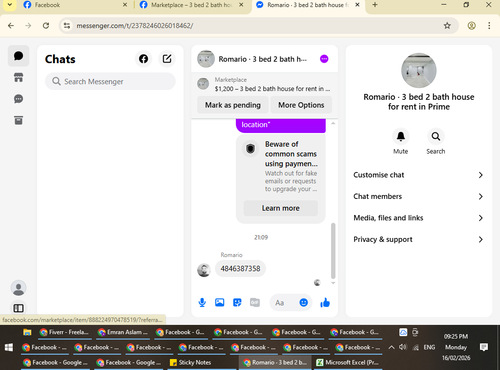Mark the listing as pending
This screenshot has height=370, width=500.
233,105
